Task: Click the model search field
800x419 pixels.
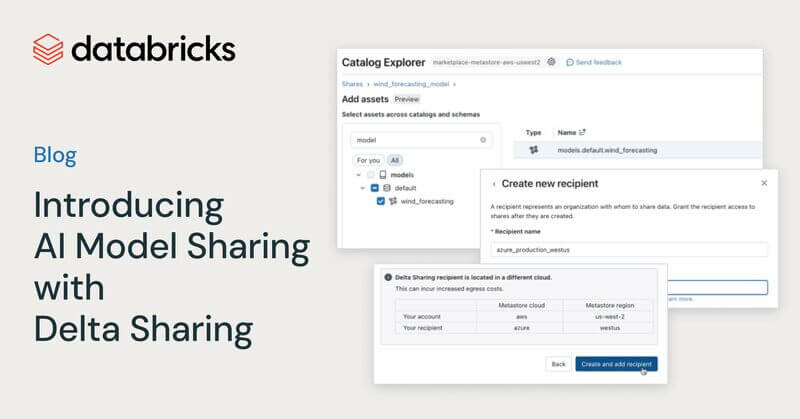Action: [421, 140]
